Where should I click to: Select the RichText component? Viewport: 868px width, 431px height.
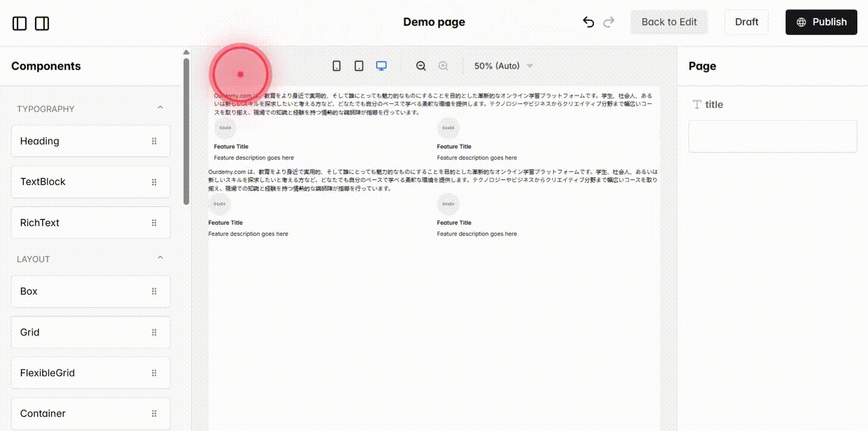(x=90, y=222)
